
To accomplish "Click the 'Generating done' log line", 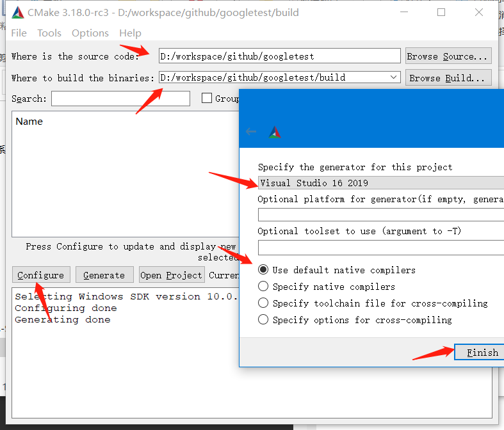I will pyautogui.click(x=63, y=319).
